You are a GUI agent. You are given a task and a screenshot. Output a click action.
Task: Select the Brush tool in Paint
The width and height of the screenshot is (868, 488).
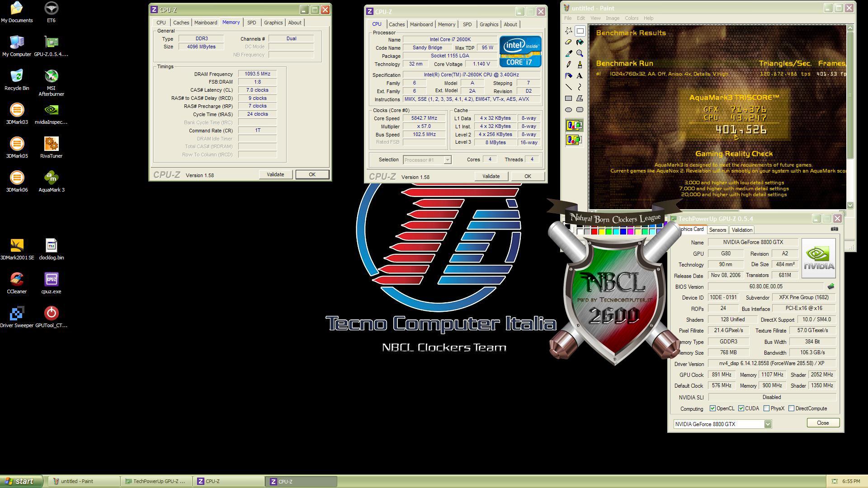(580, 65)
